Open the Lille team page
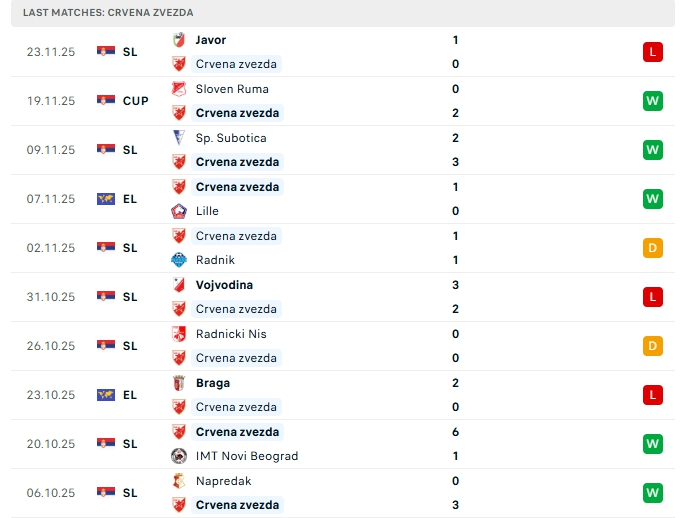This screenshot has width=685, height=518. pos(207,211)
